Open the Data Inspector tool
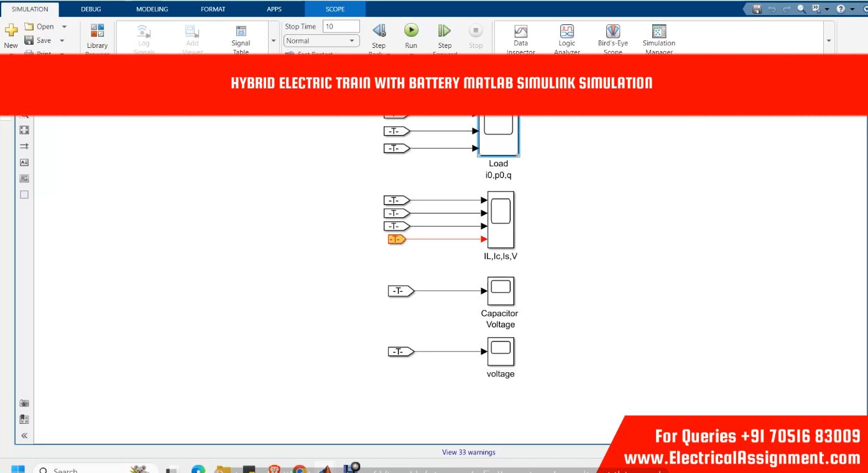 521,32
